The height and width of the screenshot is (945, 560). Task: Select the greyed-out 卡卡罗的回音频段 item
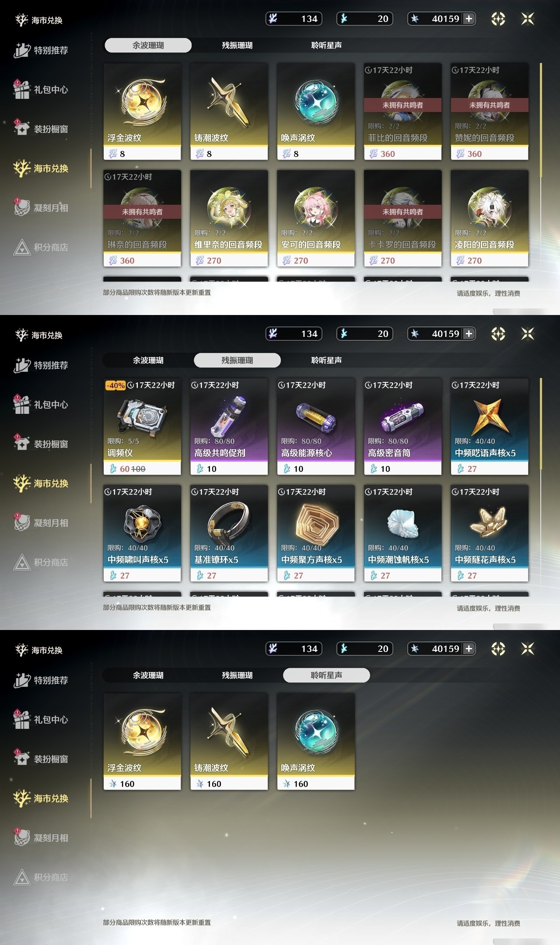(x=402, y=218)
